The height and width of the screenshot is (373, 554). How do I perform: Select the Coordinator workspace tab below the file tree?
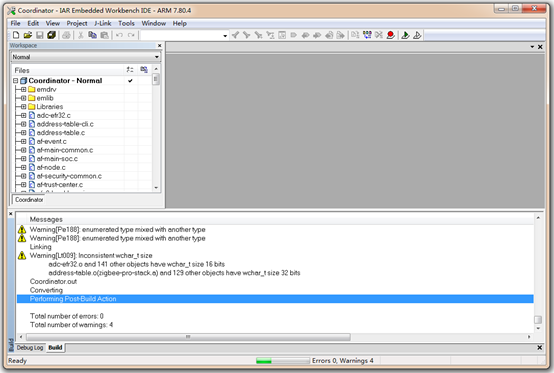pyautogui.click(x=29, y=200)
